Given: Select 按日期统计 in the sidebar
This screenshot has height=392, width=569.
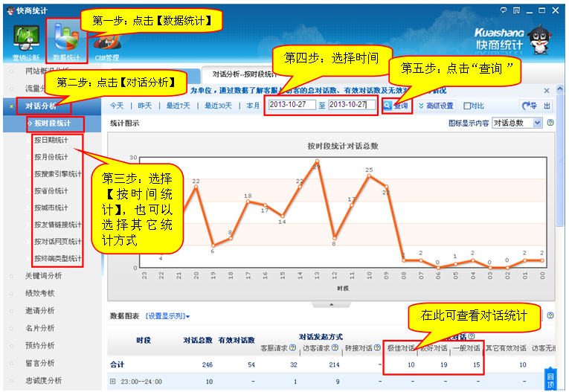Looking at the screenshot, I should pos(51,140).
